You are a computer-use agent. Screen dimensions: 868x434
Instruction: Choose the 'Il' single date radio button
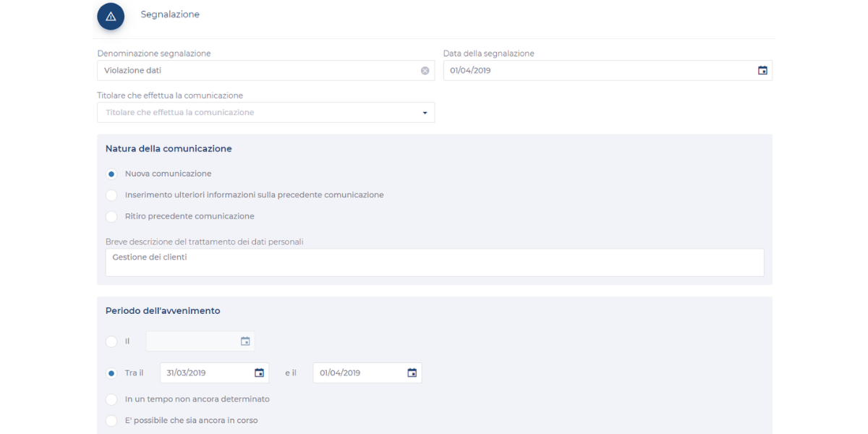pos(111,341)
